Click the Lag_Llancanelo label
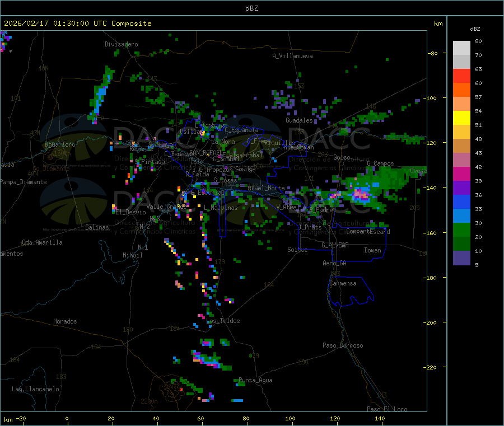 coord(36,388)
